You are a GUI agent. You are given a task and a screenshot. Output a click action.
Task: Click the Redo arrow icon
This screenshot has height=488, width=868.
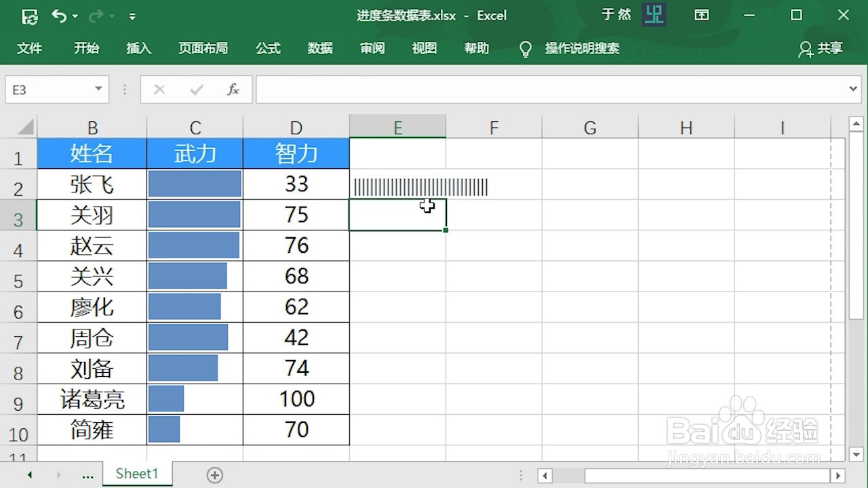[x=95, y=15]
